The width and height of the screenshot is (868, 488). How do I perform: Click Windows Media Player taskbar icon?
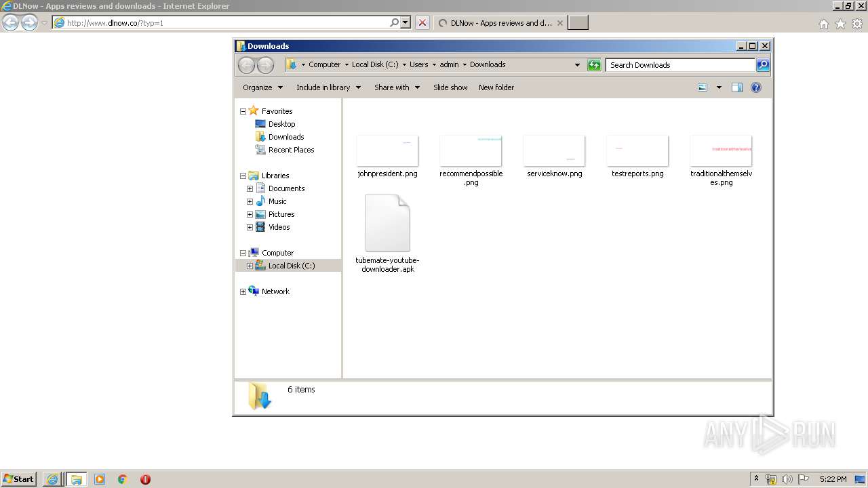point(100,479)
